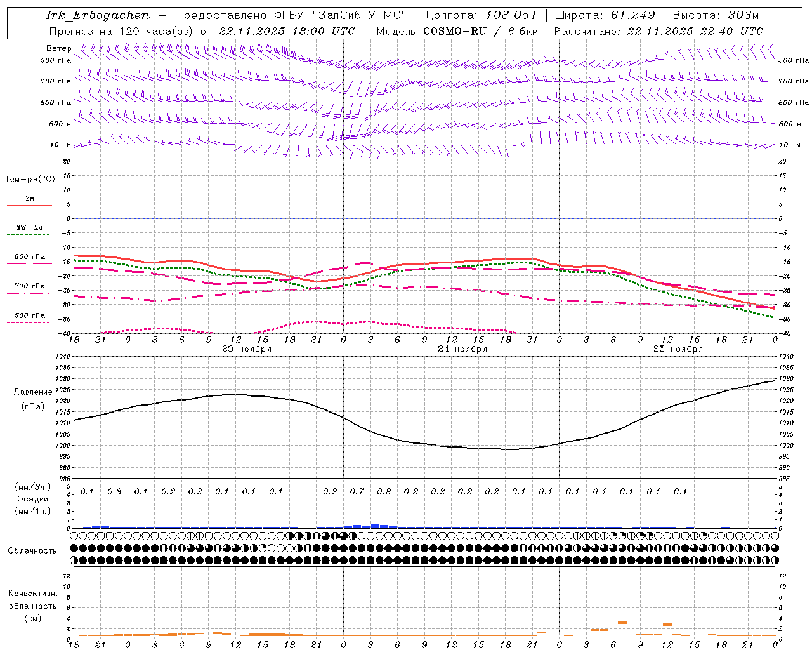The height and width of the screenshot is (650, 812).
Task: Select the longitude value 108.051
Action: click(x=511, y=15)
